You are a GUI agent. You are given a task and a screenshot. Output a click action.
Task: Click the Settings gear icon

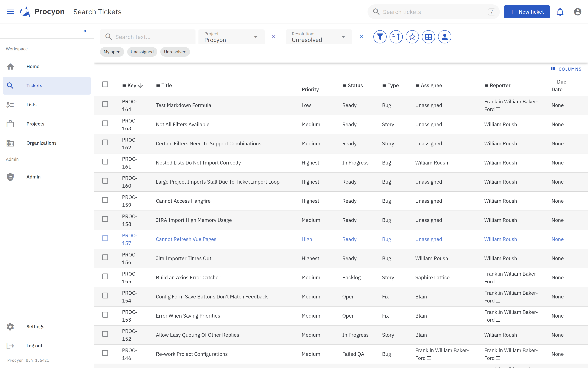click(10, 327)
